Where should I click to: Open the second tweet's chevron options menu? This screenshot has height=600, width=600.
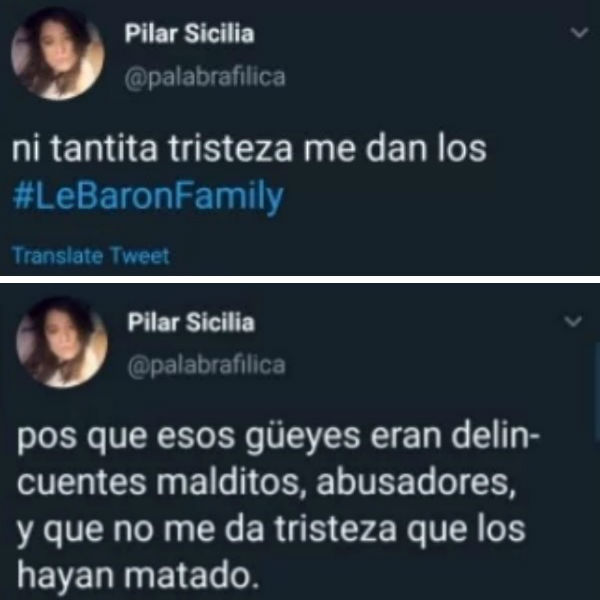point(573,321)
